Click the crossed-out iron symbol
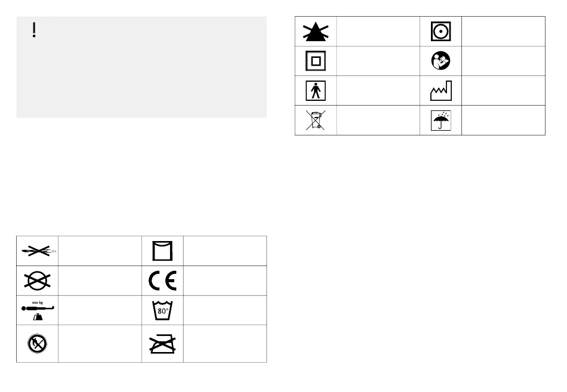The image size is (567, 392). tap(162, 344)
